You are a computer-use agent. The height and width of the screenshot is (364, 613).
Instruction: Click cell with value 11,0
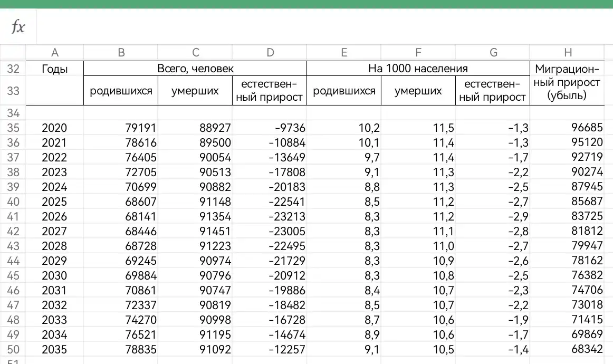coord(418,246)
